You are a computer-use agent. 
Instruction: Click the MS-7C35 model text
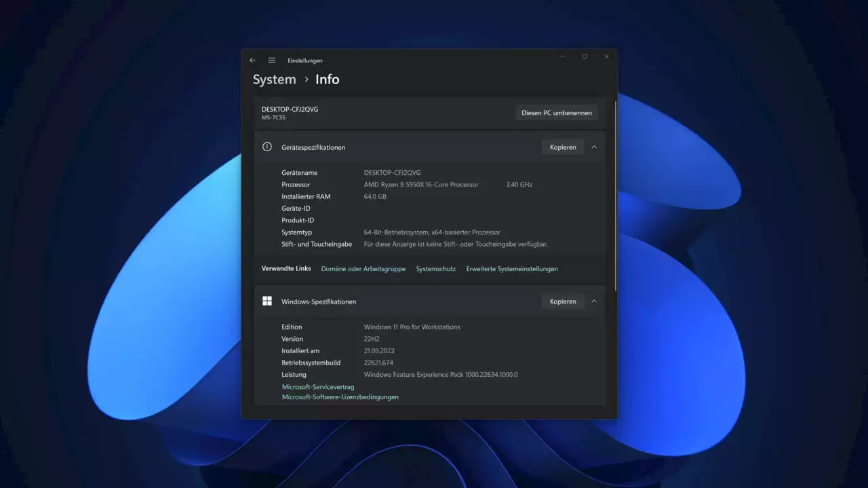point(273,118)
